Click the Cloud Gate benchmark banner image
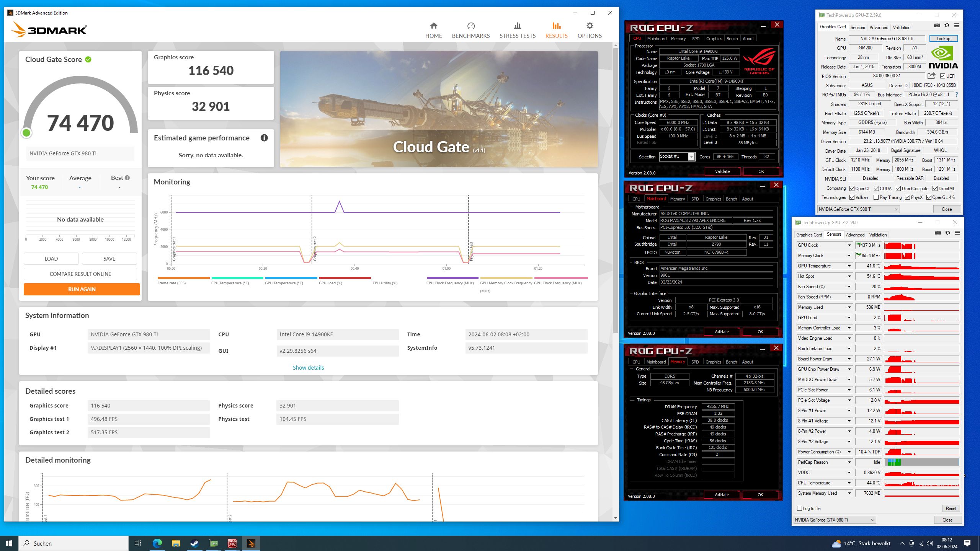The height and width of the screenshot is (551, 980). [439, 109]
